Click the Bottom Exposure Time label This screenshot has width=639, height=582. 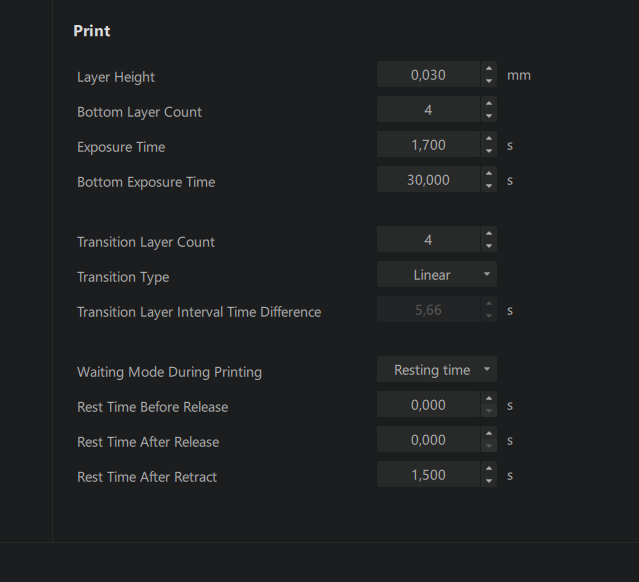[146, 182]
